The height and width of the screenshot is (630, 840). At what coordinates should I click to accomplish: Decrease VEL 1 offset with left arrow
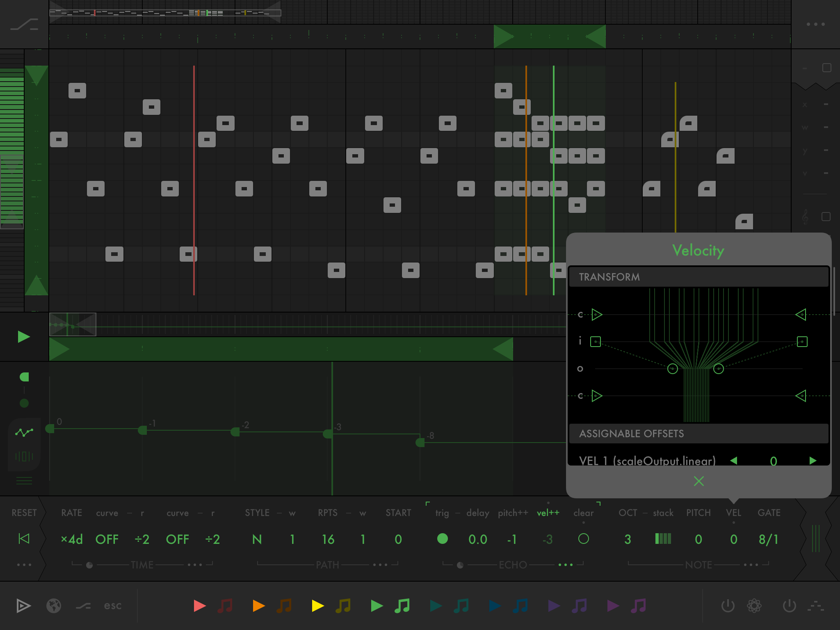(x=734, y=460)
